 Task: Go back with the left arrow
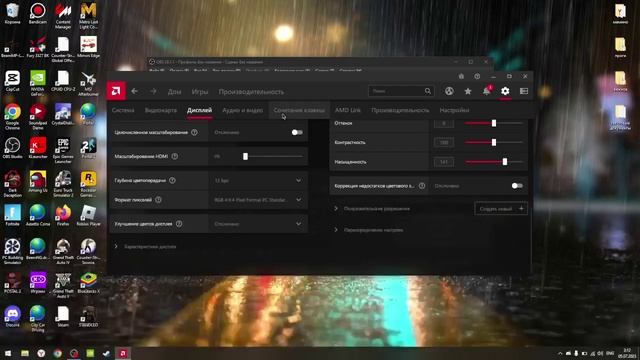[x=134, y=91]
